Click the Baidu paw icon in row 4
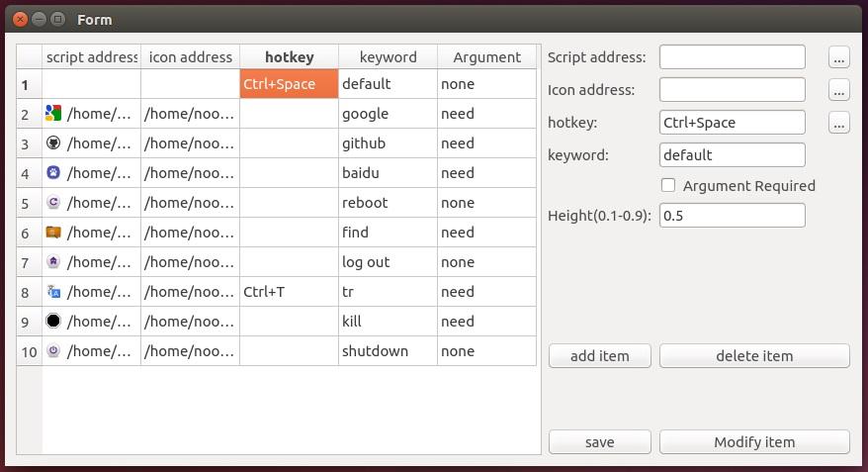868x472 pixels. (53, 173)
